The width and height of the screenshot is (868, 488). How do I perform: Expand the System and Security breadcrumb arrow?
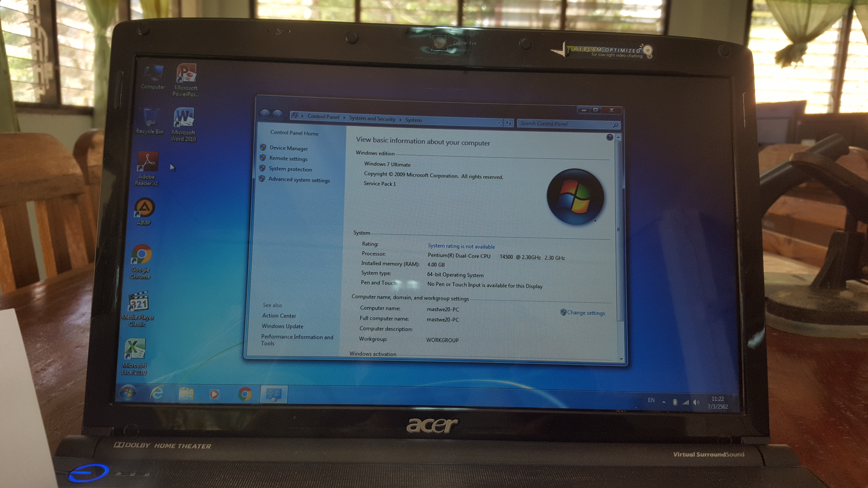[x=400, y=120]
